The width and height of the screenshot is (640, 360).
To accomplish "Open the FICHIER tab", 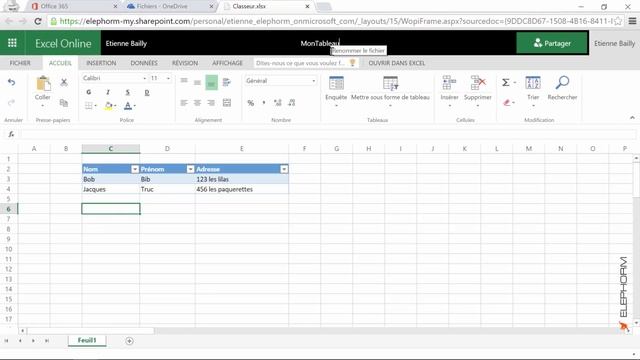I will (20, 63).
